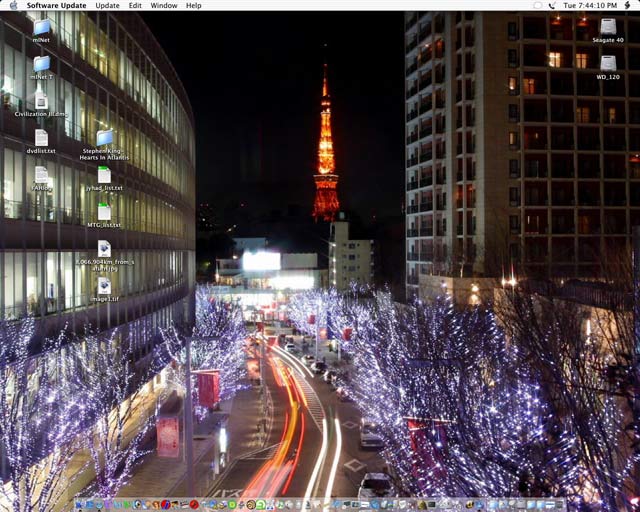Click the phone modem status icon
640x512 pixels.
[x=552, y=5]
